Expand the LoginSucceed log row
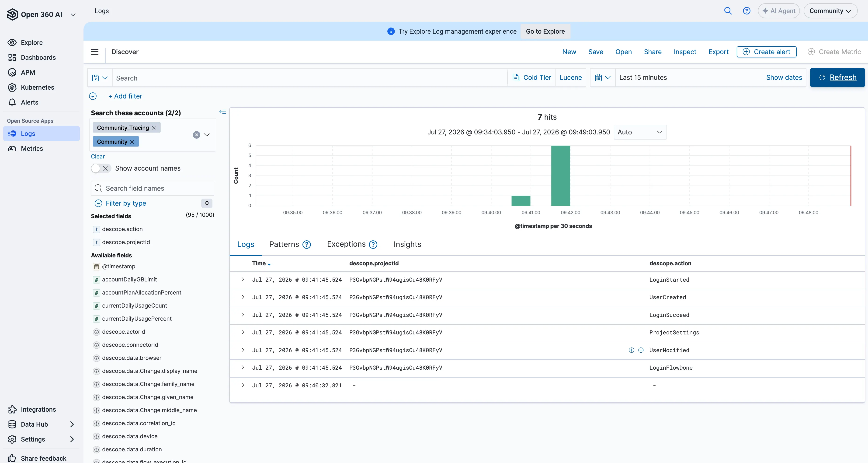 pos(243,314)
